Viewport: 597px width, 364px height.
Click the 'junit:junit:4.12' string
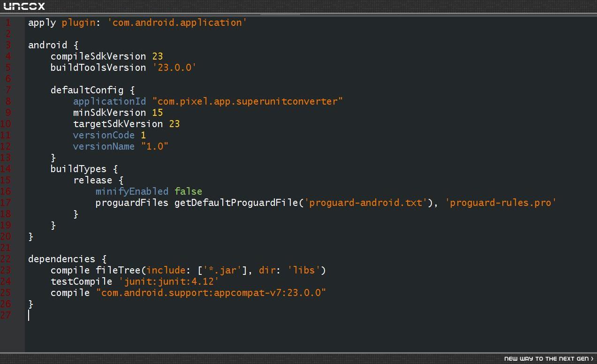coord(169,281)
